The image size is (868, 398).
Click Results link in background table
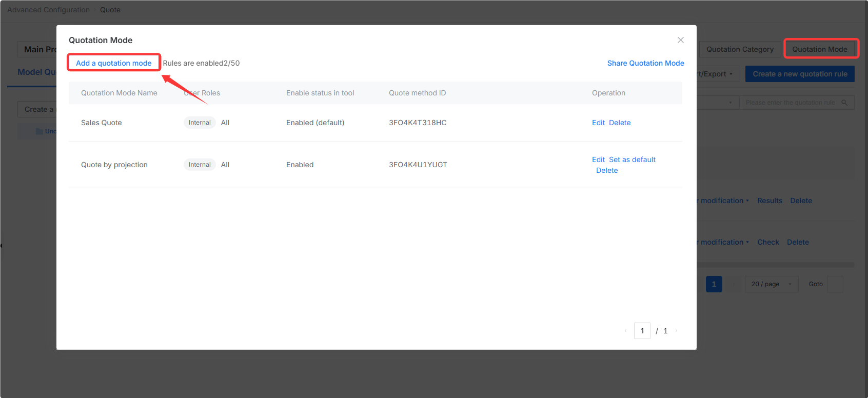tap(770, 201)
